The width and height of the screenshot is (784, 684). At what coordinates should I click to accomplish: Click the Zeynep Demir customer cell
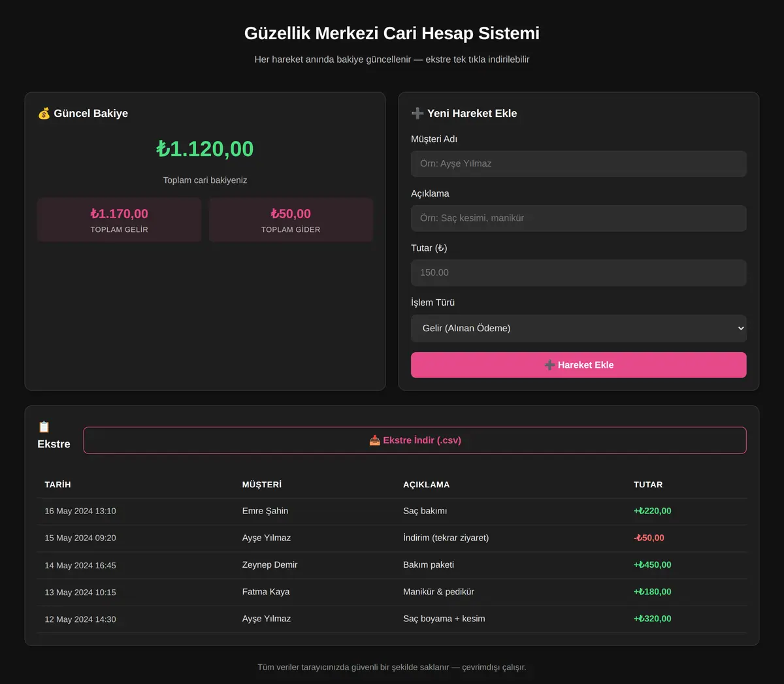click(270, 565)
